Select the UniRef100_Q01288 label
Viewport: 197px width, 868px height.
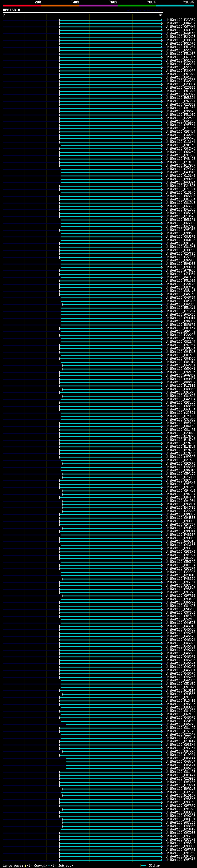pos(180,78)
